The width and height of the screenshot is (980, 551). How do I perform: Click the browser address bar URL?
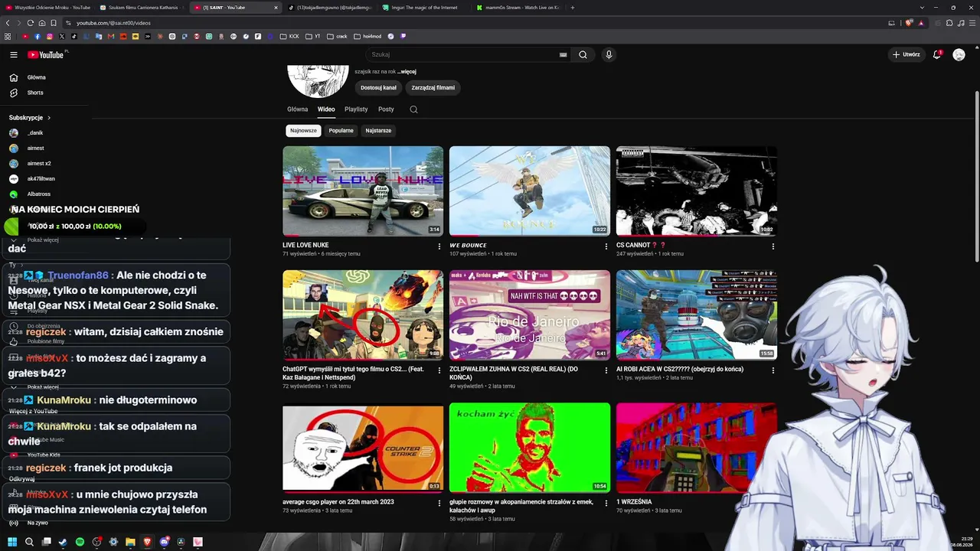click(x=113, y=23)
